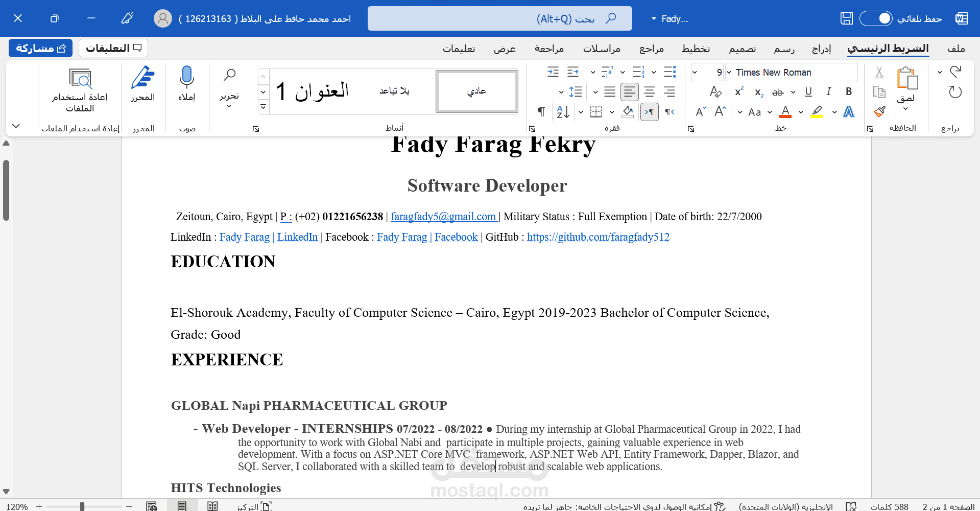This screenshot has width=980, height=511.
Task: Decrease font size icon
Action: pyautogui.click(x=701, y=111)
